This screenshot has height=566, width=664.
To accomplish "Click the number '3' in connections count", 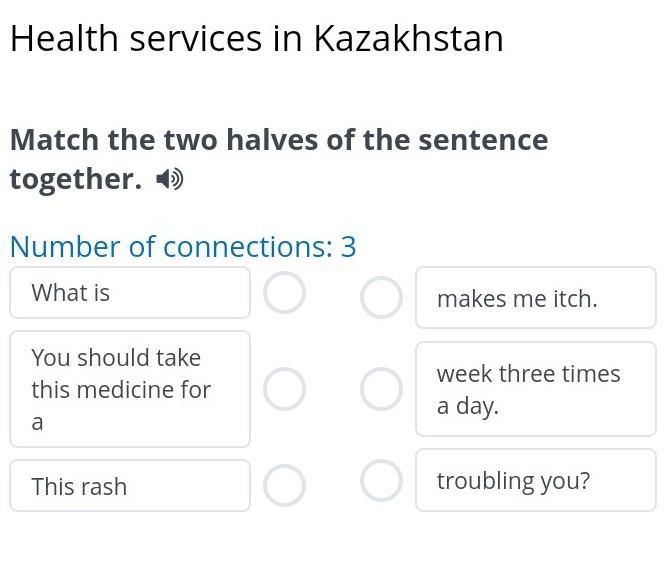I will (x=348, y=246).
